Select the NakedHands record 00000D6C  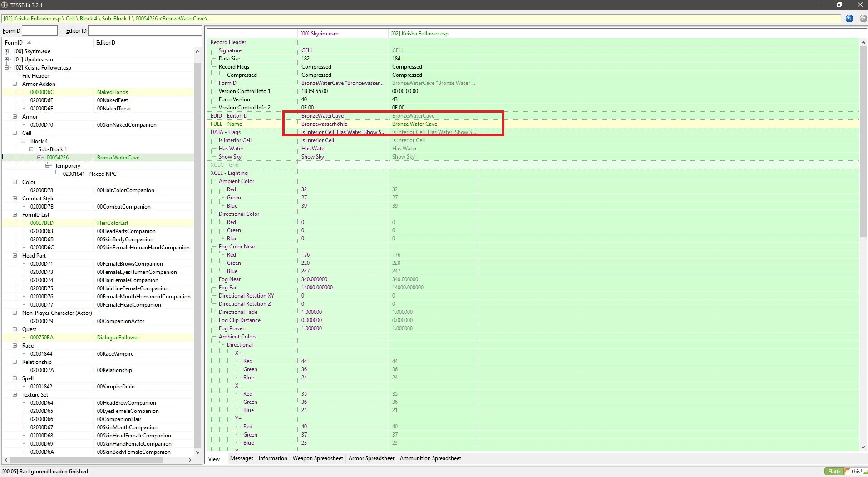(98, 92)
